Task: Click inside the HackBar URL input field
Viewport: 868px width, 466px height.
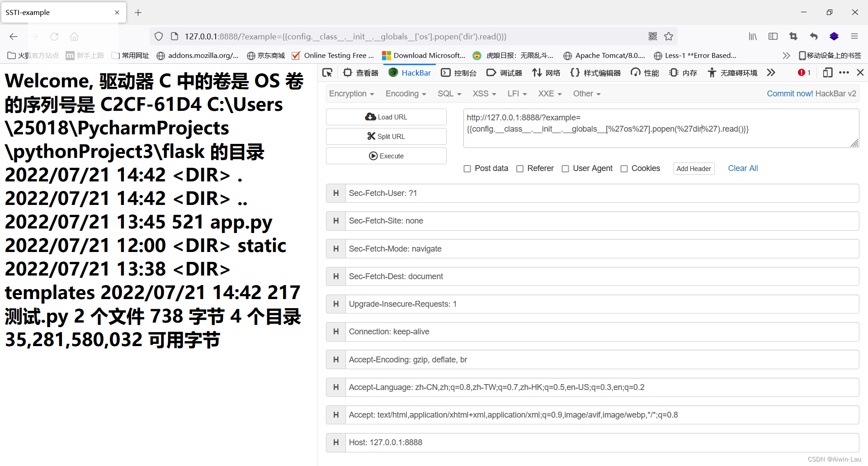Action: pyautogui.click(x=660, y=128)
